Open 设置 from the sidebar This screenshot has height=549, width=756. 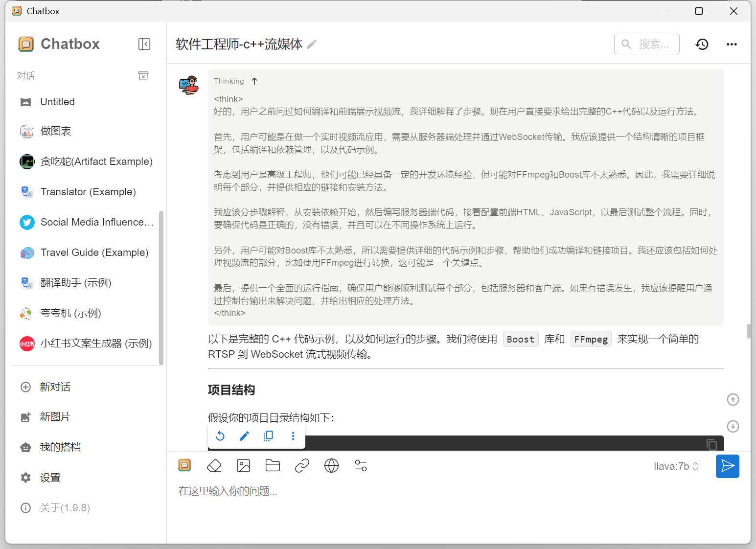coord(50,477)
